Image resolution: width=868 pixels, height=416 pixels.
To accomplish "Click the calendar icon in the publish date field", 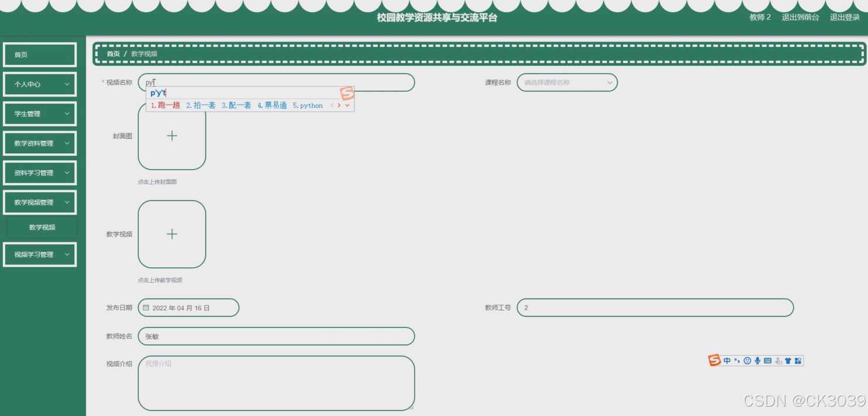I will (146, 308).
